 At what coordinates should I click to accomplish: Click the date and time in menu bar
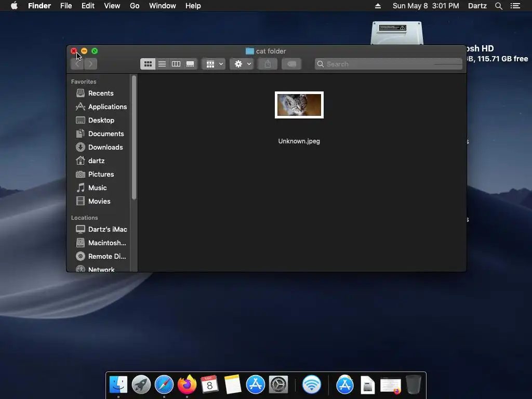(426, 6)
